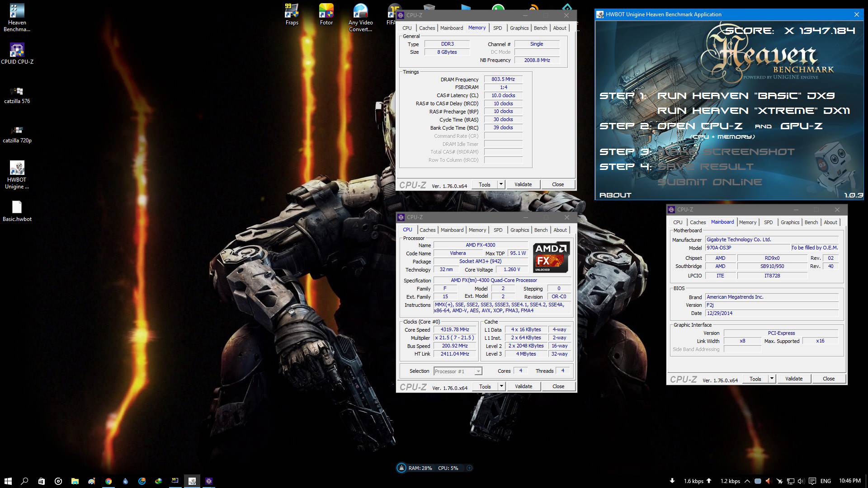This screenshot has height=488, width=868.
Task: Show hidden system tray icons
Action: (x=747, y=481)
